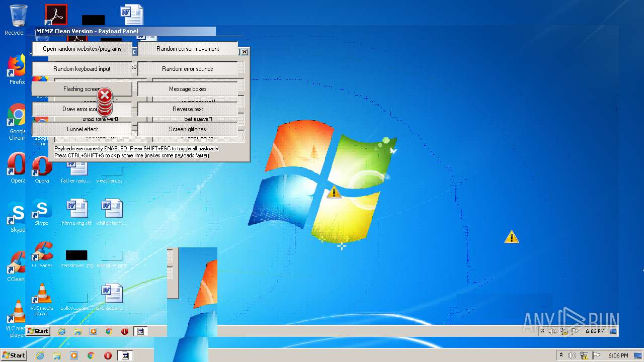Toggle the Random error sounds payload
Viewport: 644px width, 362px height.
click(x=188, y=69)
